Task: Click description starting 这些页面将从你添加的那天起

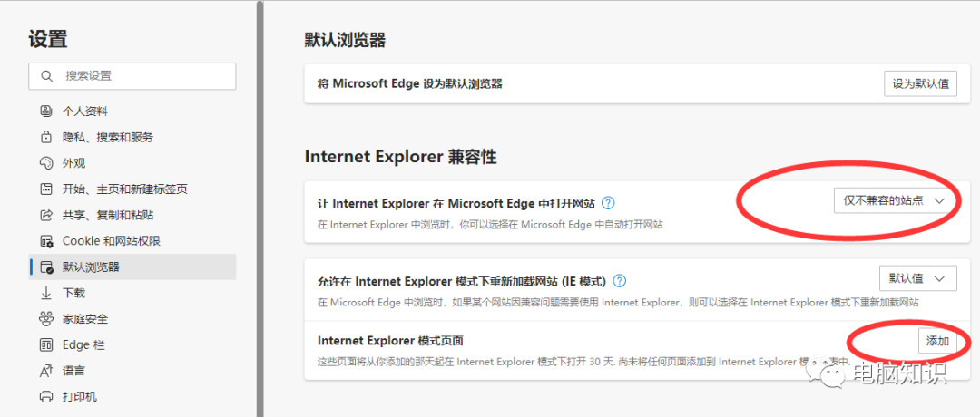Action: (583, 362)
